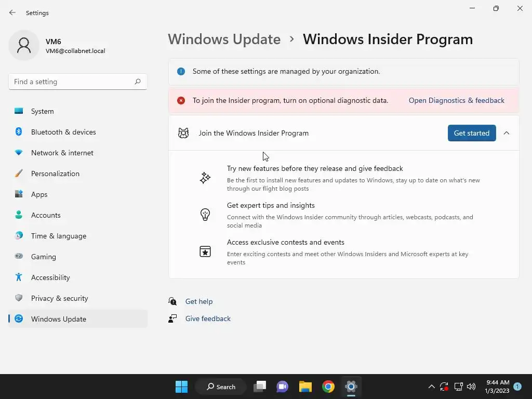Click the Give feedback person icon
This screenshot has width=532, height=399.
(172, 318)
